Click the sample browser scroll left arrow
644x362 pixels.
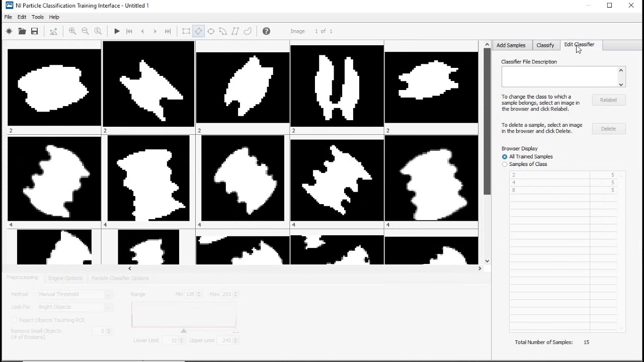pos(130,268)
